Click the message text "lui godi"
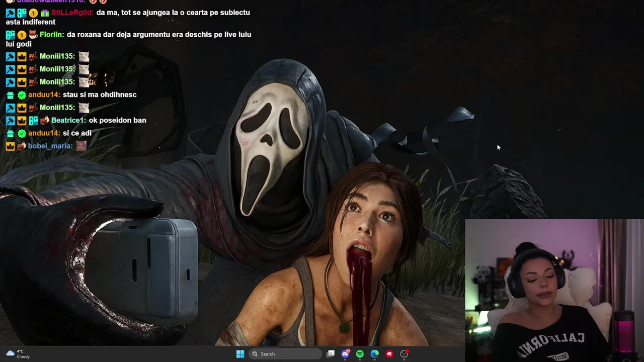 tap(19, 44)
